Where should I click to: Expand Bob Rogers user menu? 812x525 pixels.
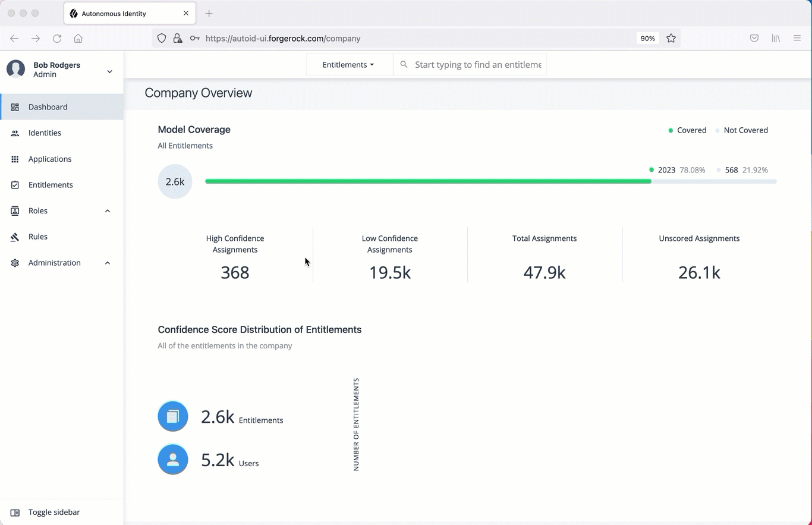pos(109,71)
